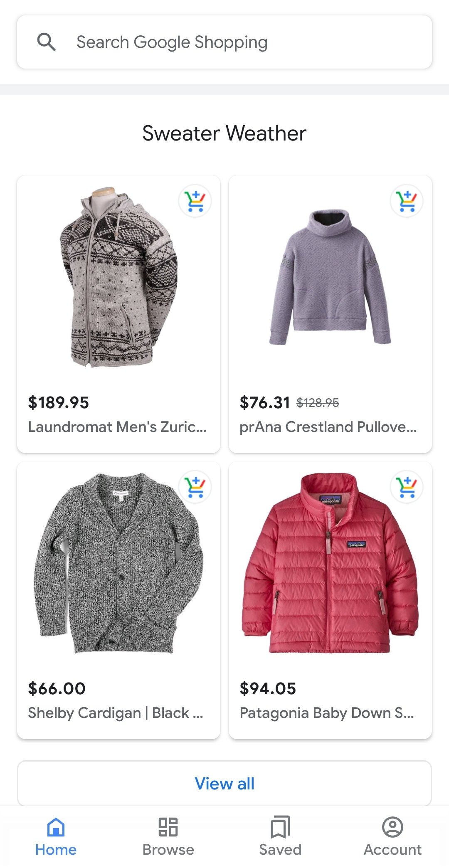
Task: Switch to the Browse tab
Action: [x=168, y=836]
